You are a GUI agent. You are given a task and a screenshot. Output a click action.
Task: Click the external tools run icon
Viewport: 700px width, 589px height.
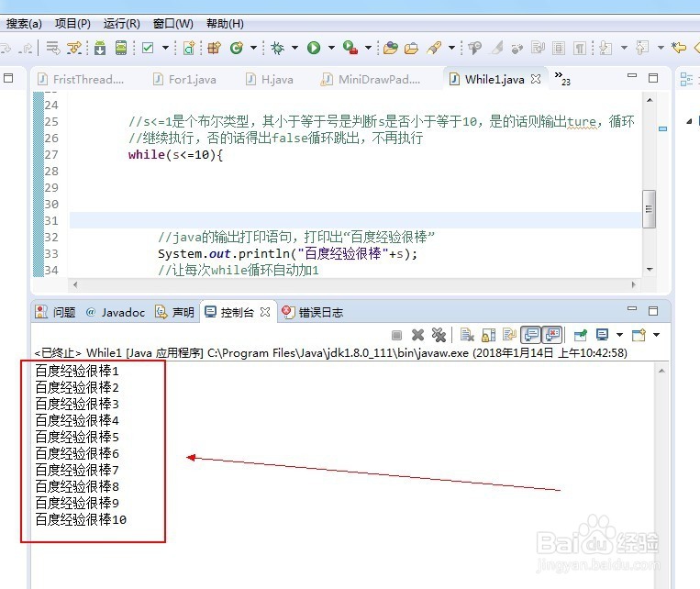[350, 48]
